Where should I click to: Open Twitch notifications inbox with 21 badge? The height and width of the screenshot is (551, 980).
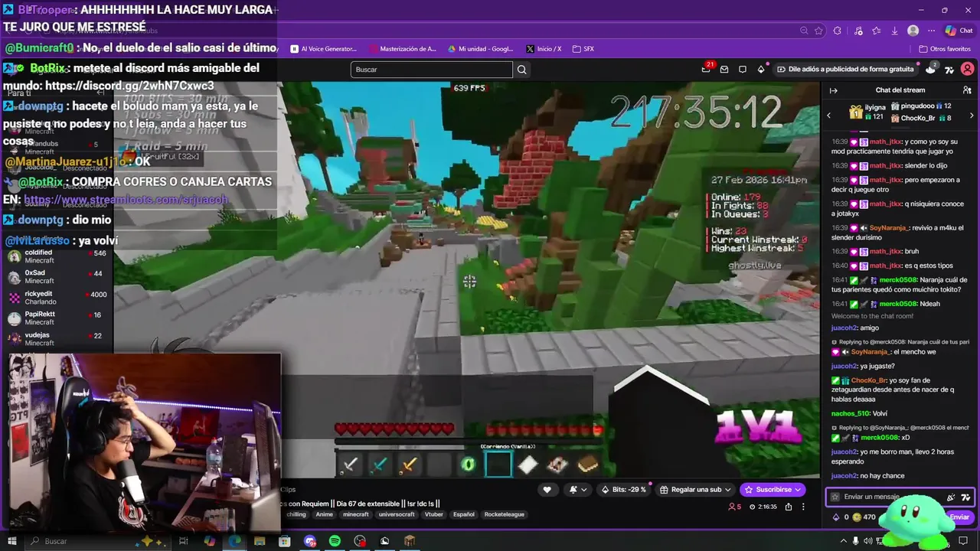coord(706,69)
